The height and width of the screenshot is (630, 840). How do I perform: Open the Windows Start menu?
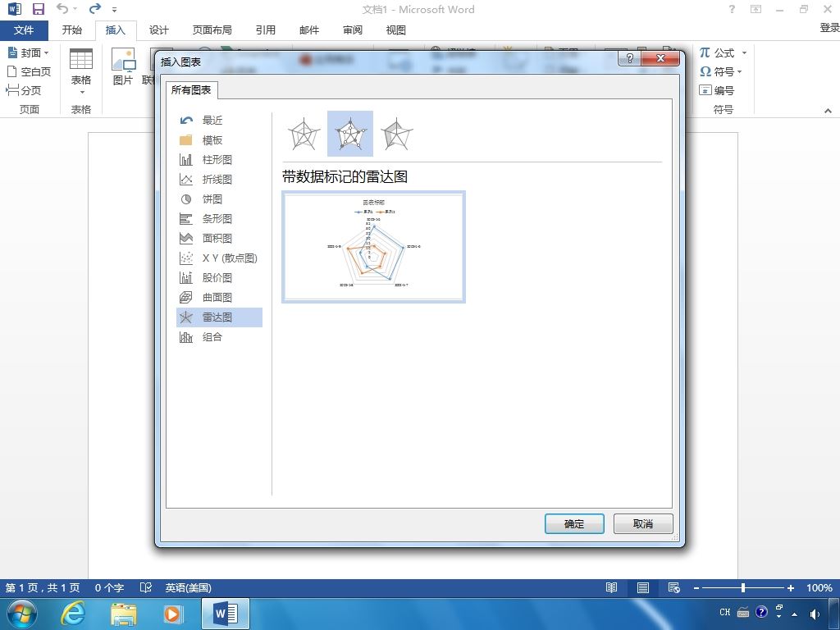(x=22, y=614)
